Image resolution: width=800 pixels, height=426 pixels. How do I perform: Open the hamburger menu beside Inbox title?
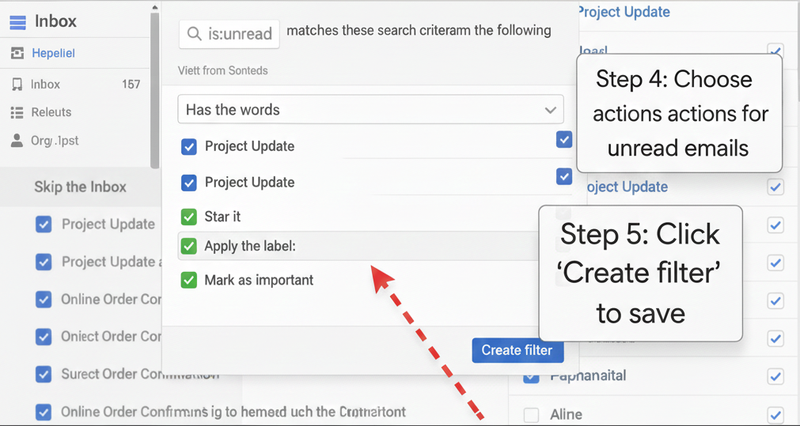coord(17,21)
